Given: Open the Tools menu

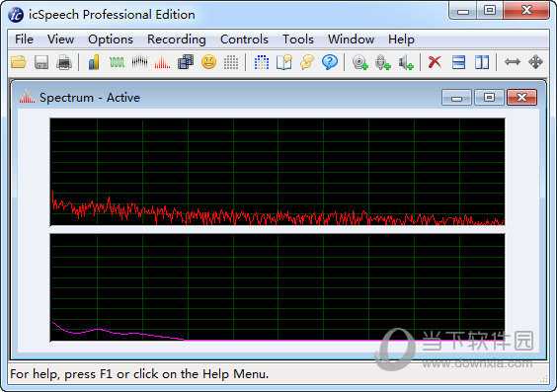Looking at the screenshot, I should coord(298,39).
